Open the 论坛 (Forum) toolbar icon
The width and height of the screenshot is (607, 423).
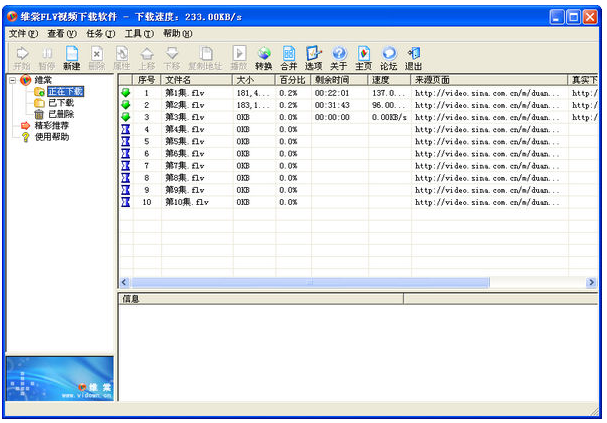pyautogui.click(x=388, y=57)
